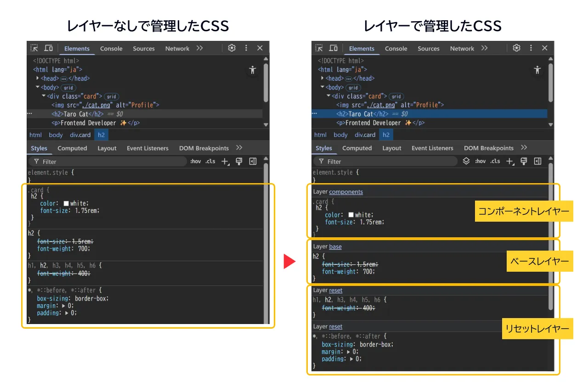Add new style rule in left Styles pane
This screenshot has width=588, height=386.
(x=225, y=161)
